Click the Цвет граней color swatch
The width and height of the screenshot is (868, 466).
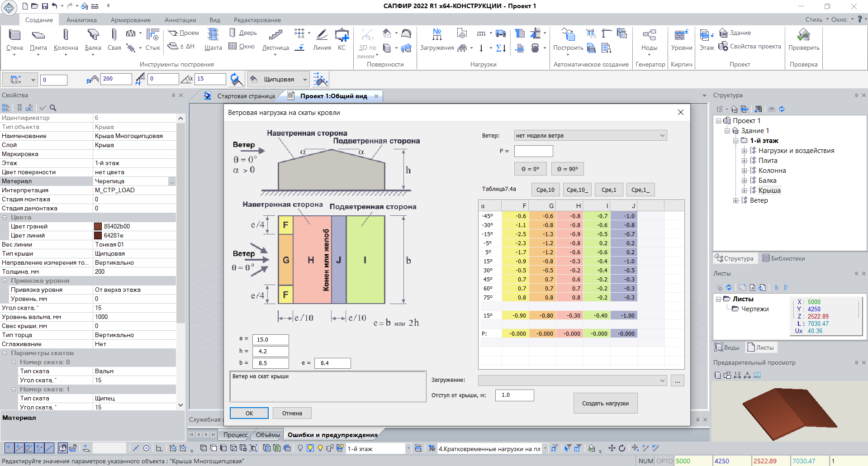[x=98, y=226]
